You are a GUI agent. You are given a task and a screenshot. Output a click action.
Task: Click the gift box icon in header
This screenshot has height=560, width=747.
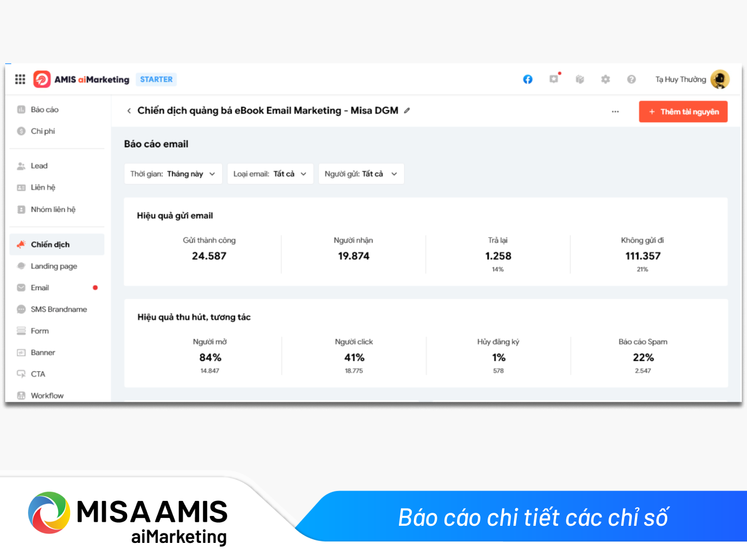580,79
